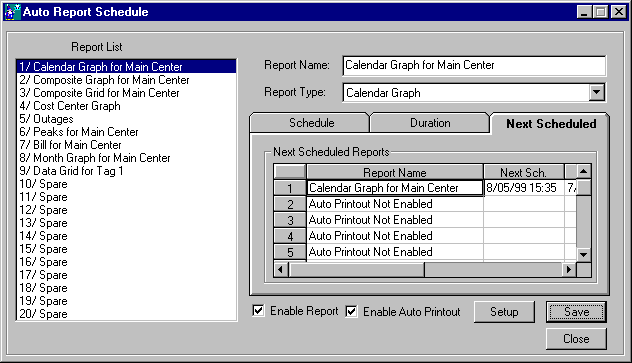
Task: Click the grid's vertical scrollbar up arrow
Action: coord(584,171)
